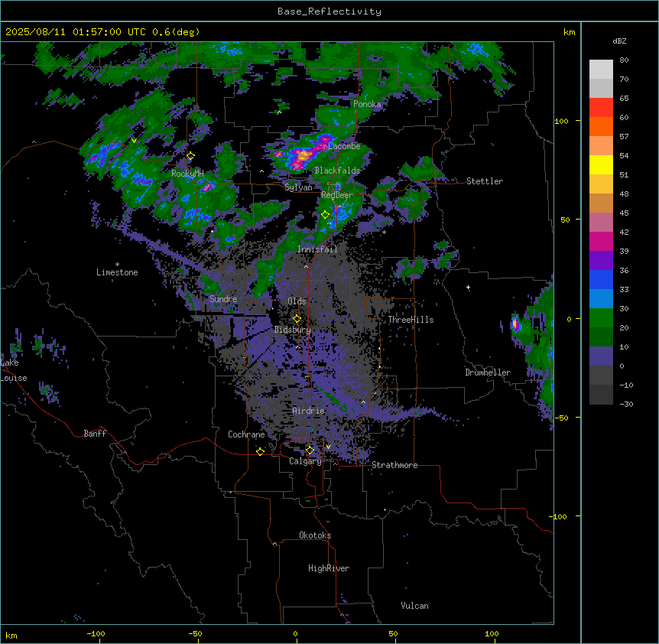Click the Calgary label
This screenshot has width=659, height=644.
306,461
